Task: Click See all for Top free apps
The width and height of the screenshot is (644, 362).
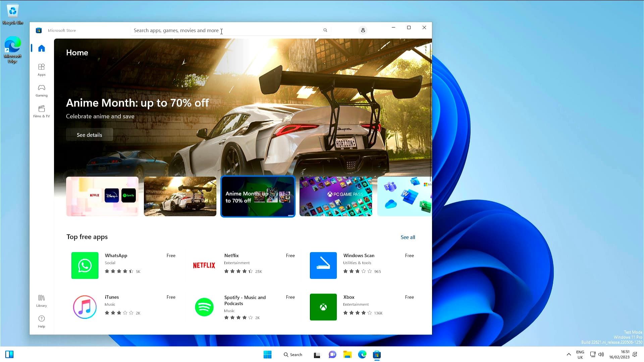Action: 408,237
